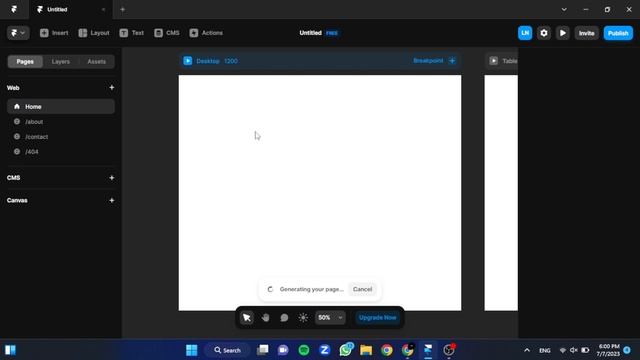The height and width of the screenshot is (360, 640).
Task: Open the 50% zoom dropdown
Action: point(330,318)
